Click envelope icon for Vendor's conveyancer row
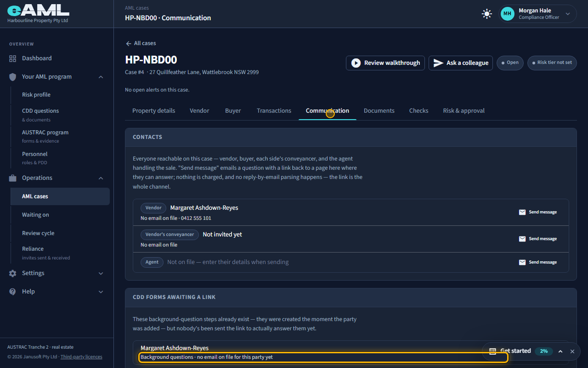 point(522,239)
